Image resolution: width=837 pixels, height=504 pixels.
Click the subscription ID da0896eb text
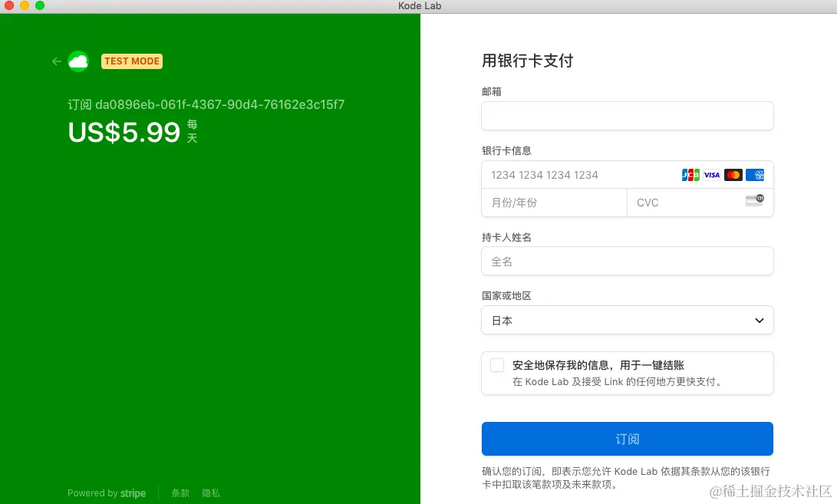(220, 104)
